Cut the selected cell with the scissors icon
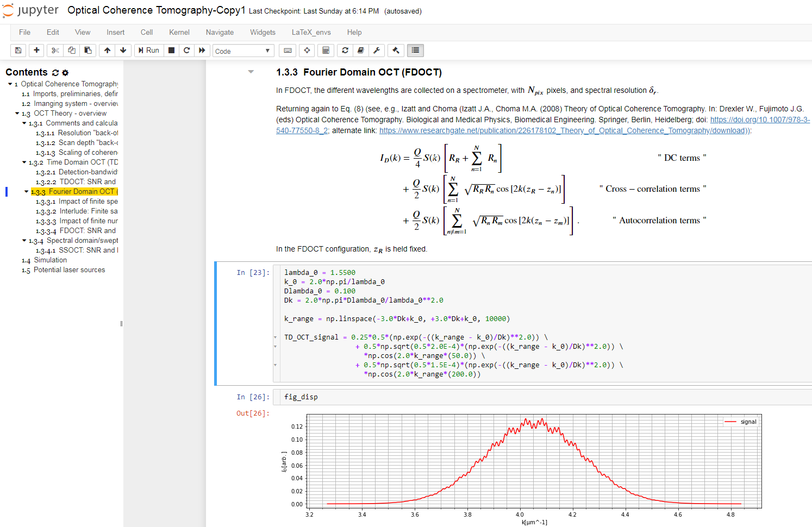This screenshot has width=812, height=527. point(54,50)
